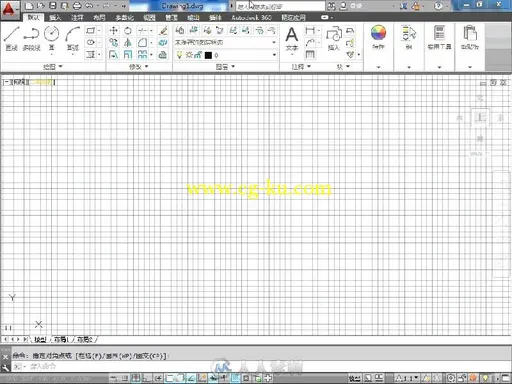Open the Insert block tool
This screenshot has height=384, width=512.
click(x=333, y=39)
